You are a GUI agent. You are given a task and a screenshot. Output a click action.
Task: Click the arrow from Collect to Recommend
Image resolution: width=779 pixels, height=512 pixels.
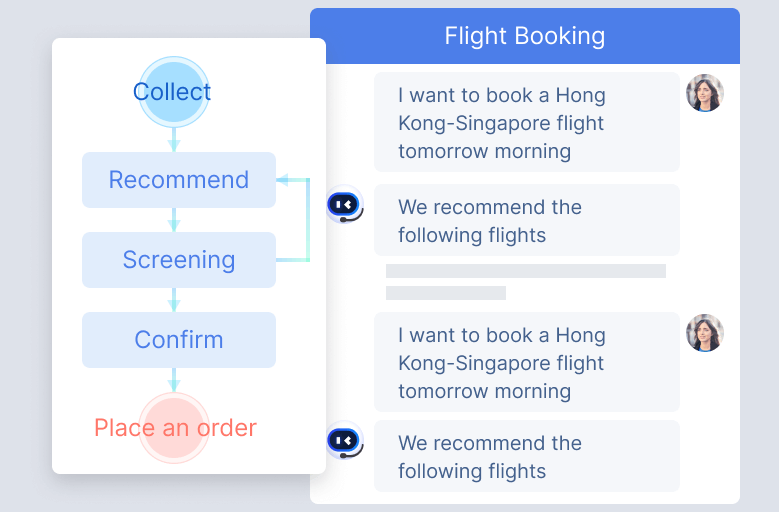[174, 138]
